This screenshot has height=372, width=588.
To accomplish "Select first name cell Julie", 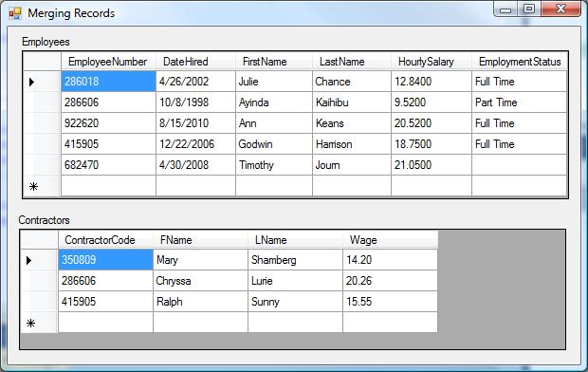I will (274, 82).
